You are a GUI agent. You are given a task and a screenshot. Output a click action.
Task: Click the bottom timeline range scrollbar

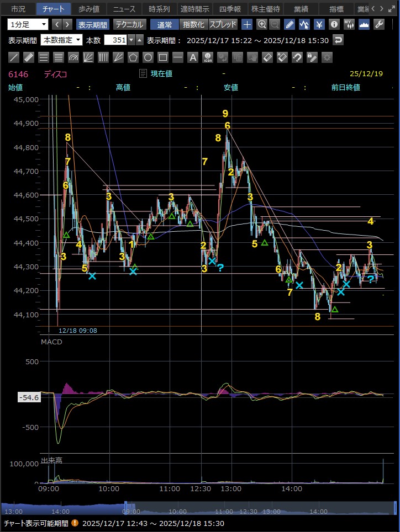[199, 508]
